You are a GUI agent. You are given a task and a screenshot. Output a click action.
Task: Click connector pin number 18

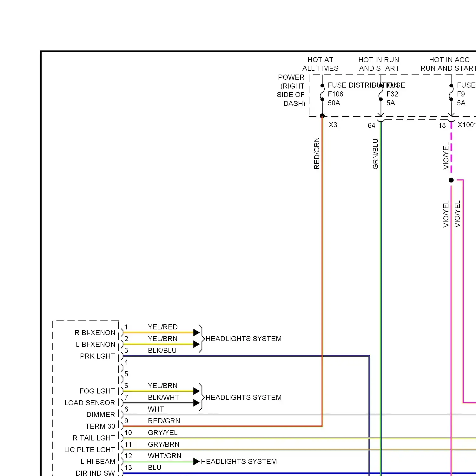click(x=442, y=125)
